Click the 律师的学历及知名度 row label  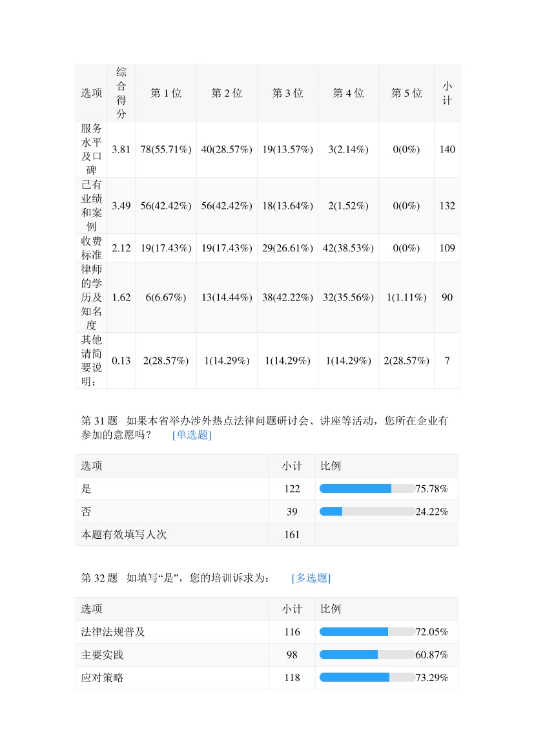coord(91,297)
